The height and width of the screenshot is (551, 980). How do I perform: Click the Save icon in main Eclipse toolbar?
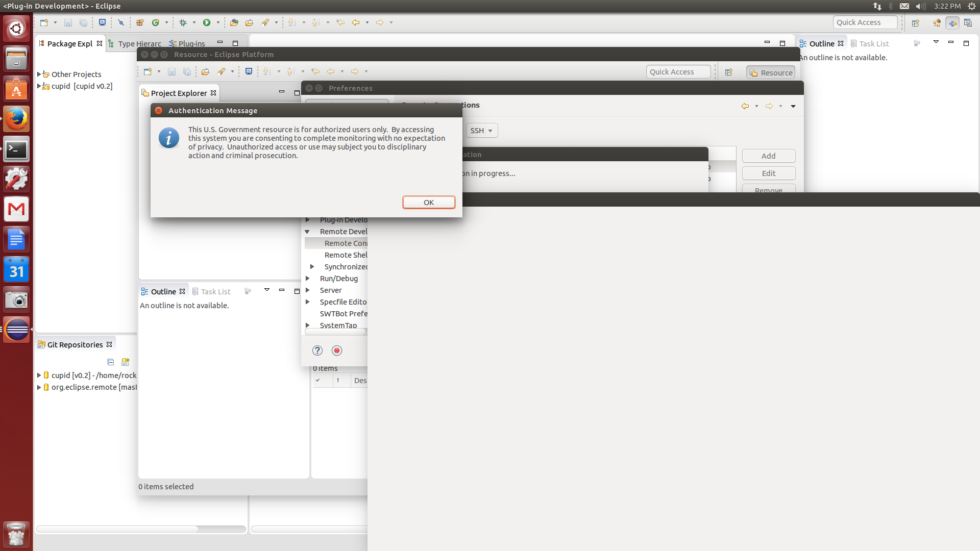(68, 22)
